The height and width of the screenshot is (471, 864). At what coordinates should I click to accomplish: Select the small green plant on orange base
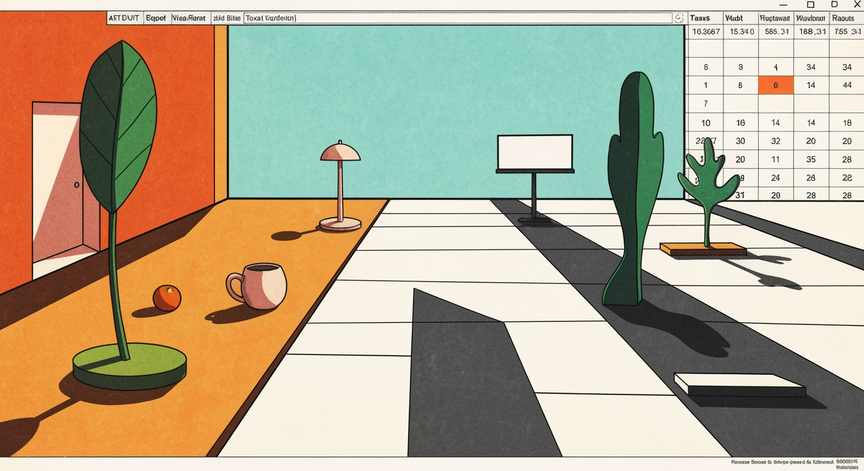[705, 199]
